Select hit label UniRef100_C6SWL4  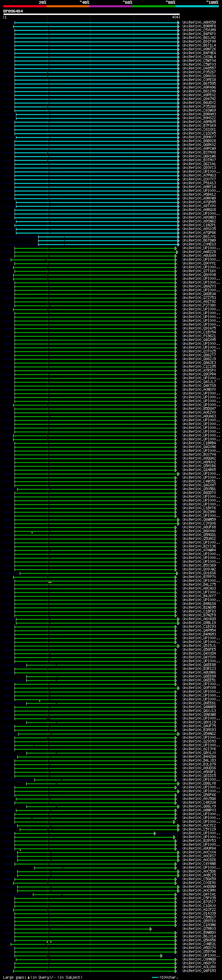pos(199,57)
